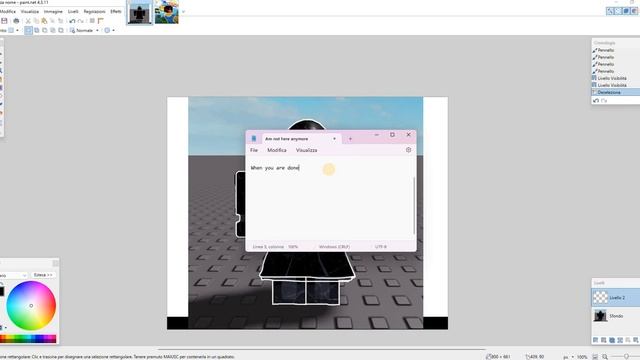
Task: Choose the Invert (xor) selection mode
Action: tap(61, 30)
